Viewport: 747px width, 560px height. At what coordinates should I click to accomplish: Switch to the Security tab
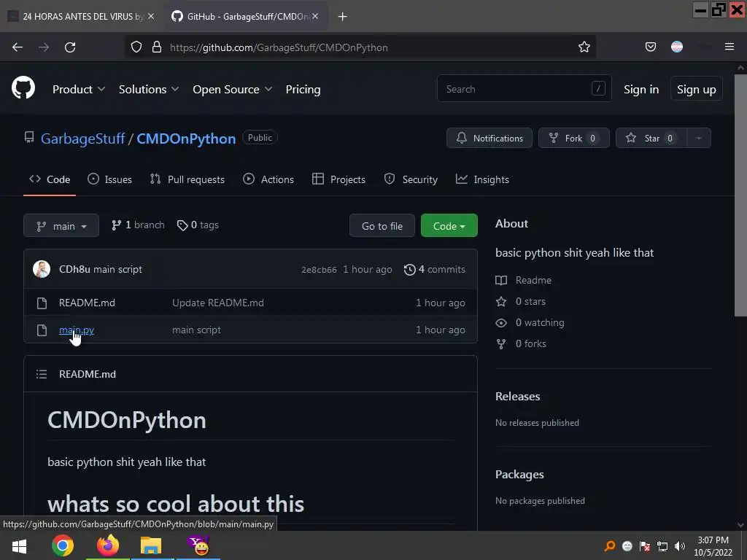pos(411,179)
